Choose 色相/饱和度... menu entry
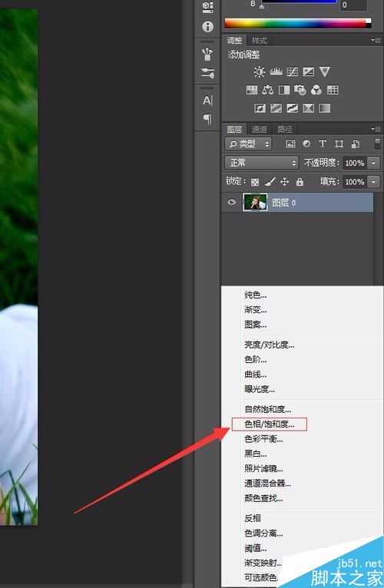Image resolution: width=384 pixels, height=588 pixels. (270, 424)
